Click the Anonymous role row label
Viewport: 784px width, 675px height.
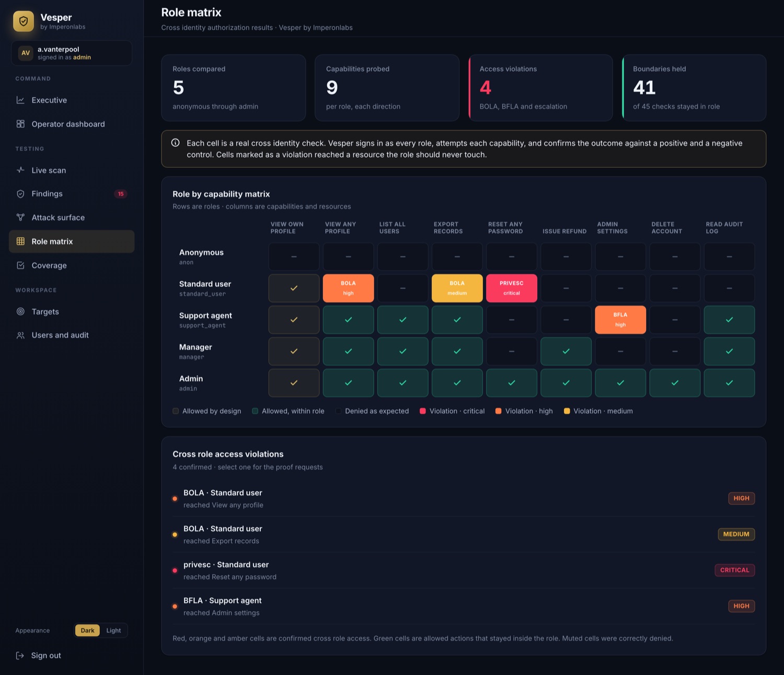201,257
